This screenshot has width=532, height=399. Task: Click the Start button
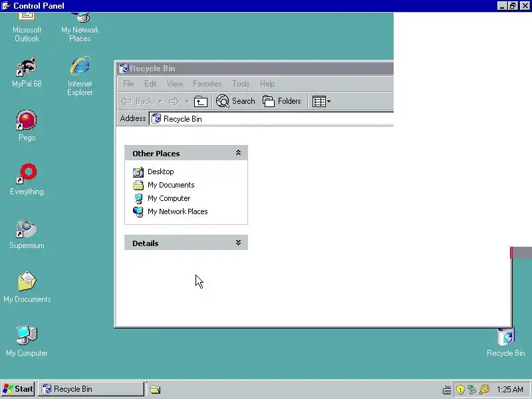click(x=18, y=389)
